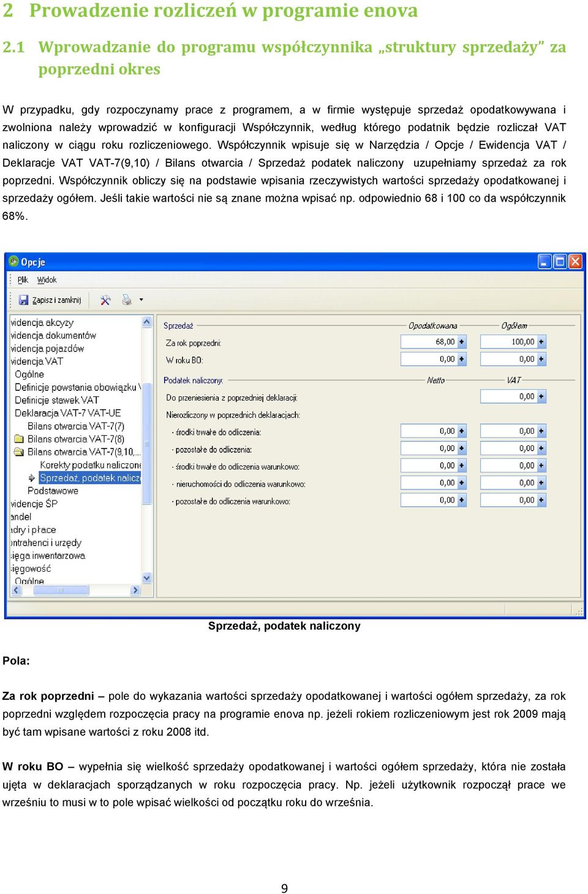
Task: Click Netto plus of środki trwałe warunkowo row
Action: [462, 466]
